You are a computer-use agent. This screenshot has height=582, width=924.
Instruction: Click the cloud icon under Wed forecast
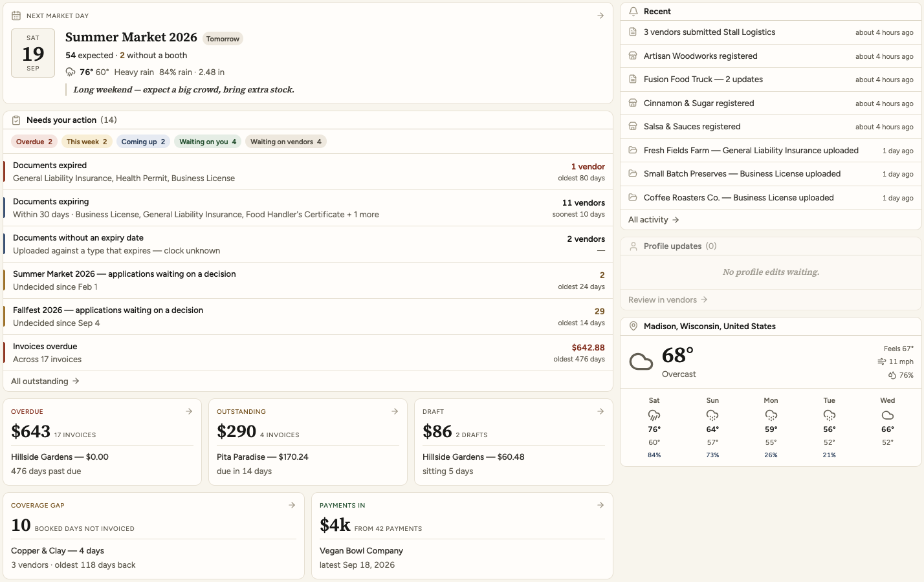tap(888, 415)
